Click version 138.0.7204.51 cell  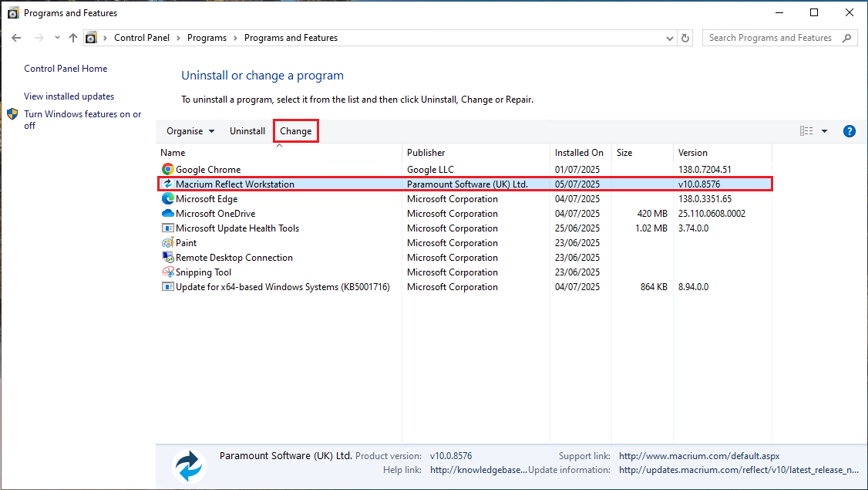(705, 170)
